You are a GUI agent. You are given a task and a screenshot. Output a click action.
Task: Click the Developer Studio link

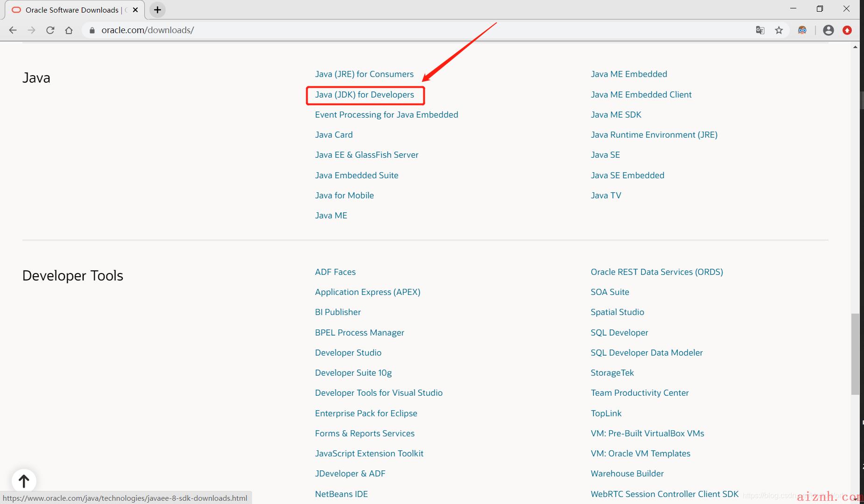tap(348, 353)
